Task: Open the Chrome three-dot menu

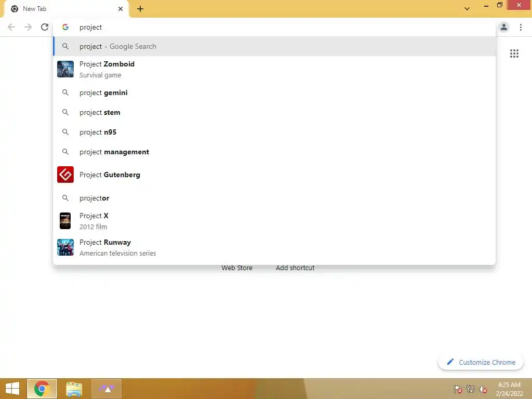Action: [521, 27]
